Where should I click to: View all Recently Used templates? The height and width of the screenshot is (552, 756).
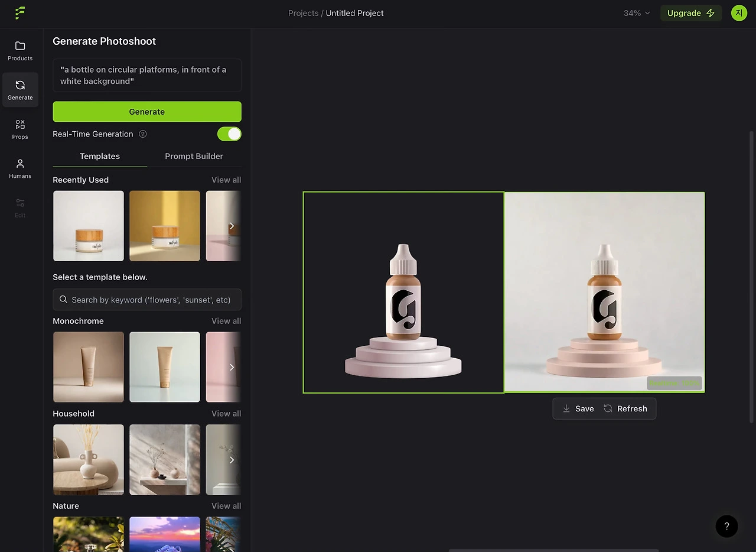point(226,180)
